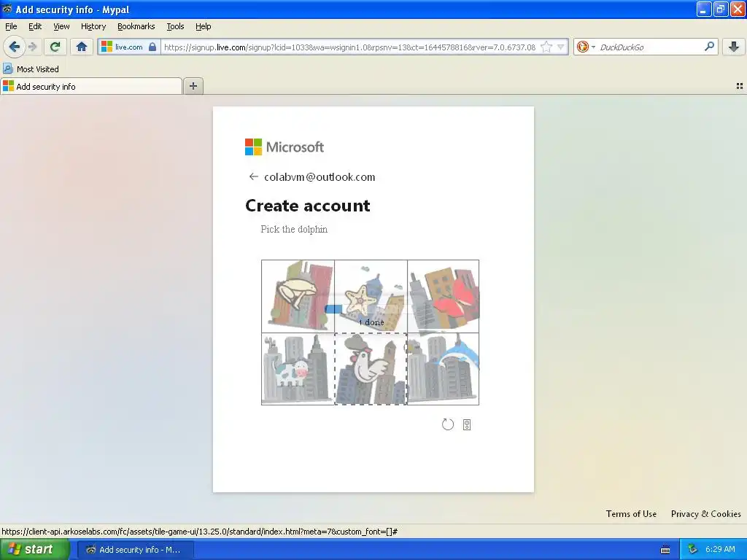
Task: Click the forward navigation arrow
Action: [32, 47]
